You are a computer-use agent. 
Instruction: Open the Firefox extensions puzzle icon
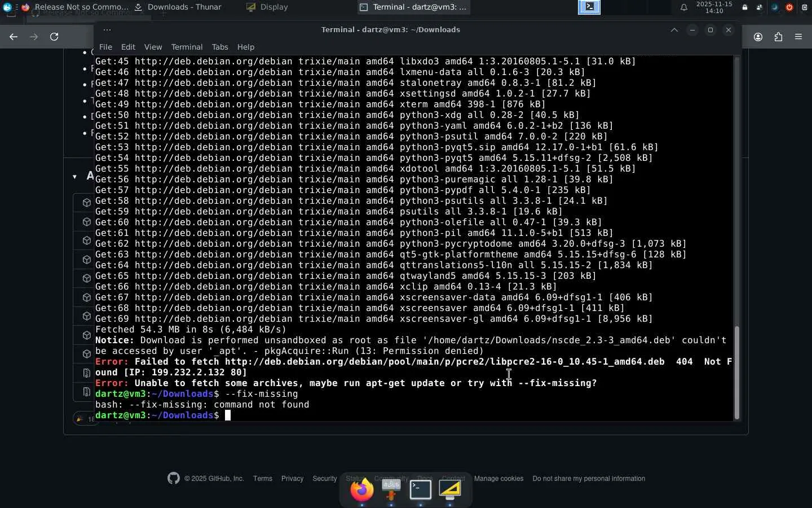779,37
